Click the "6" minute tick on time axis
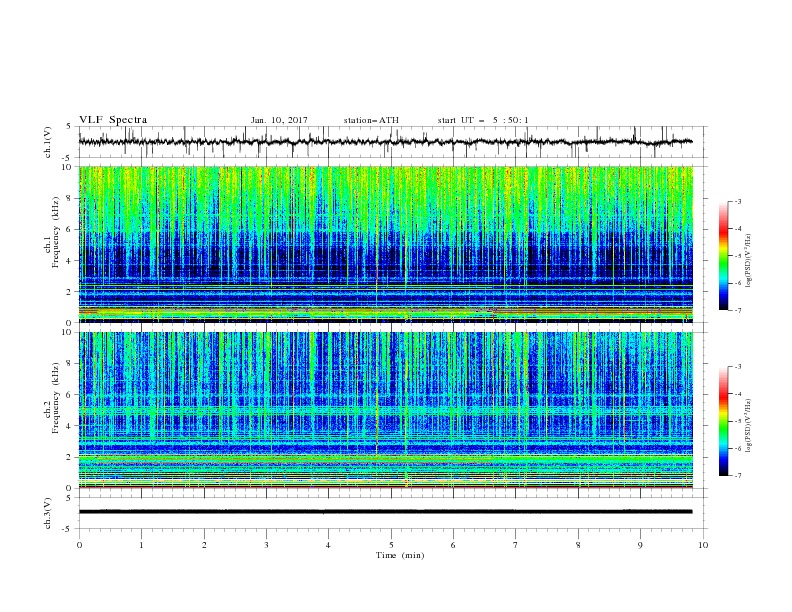The image size is (792, 612). pos(453,545)
